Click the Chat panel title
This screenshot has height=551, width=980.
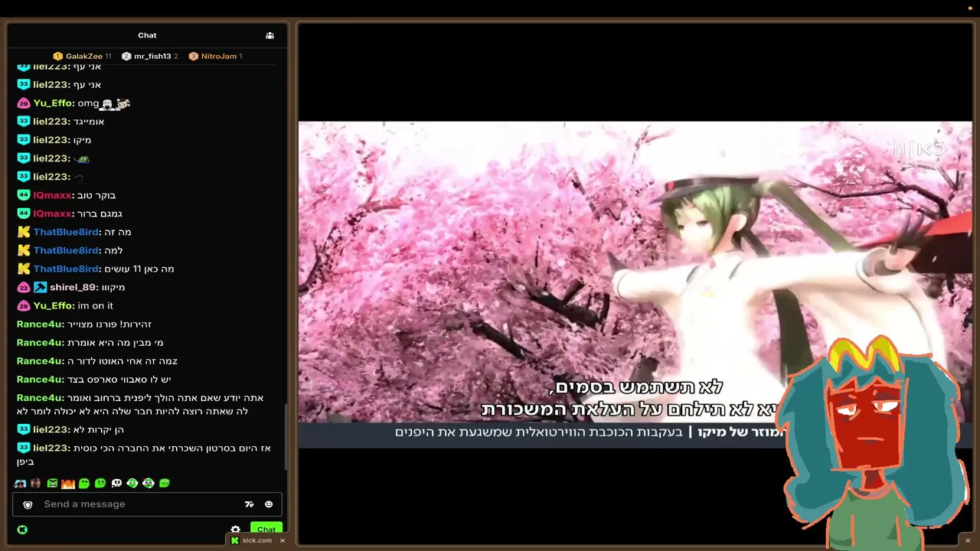147,35
